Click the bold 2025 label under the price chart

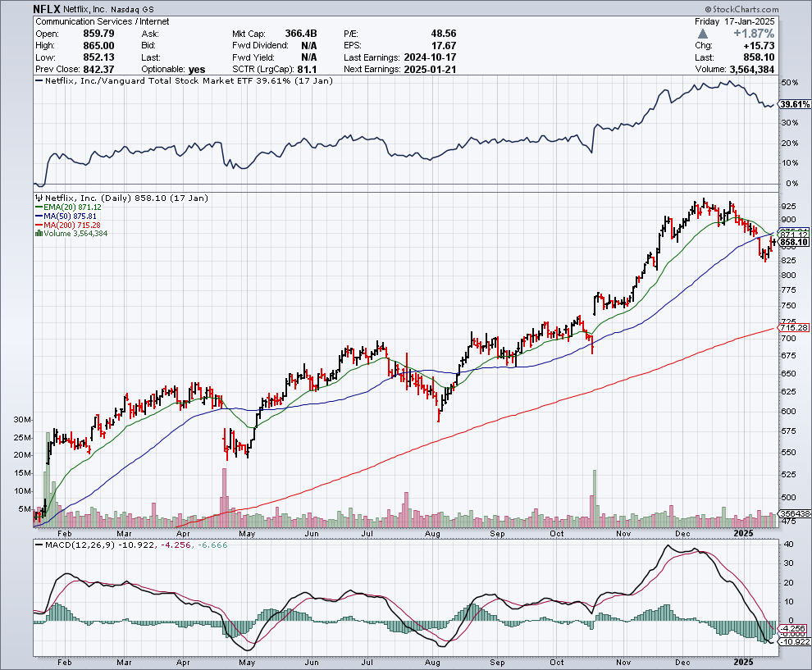click(744, 533)
